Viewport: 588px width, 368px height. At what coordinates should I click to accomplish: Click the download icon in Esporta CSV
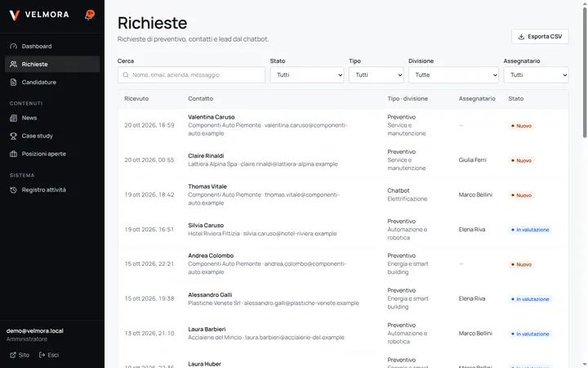pyautogui.click(x=521, y=37)
